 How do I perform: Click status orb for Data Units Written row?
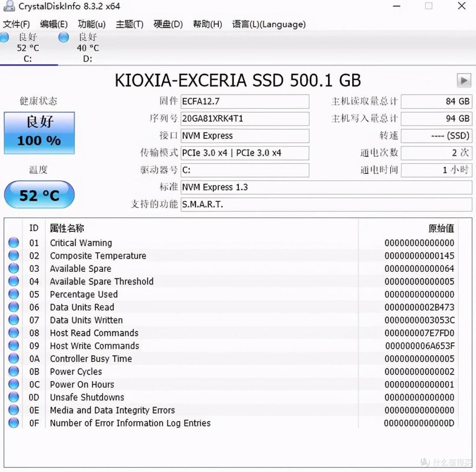(x=14, y=320)
